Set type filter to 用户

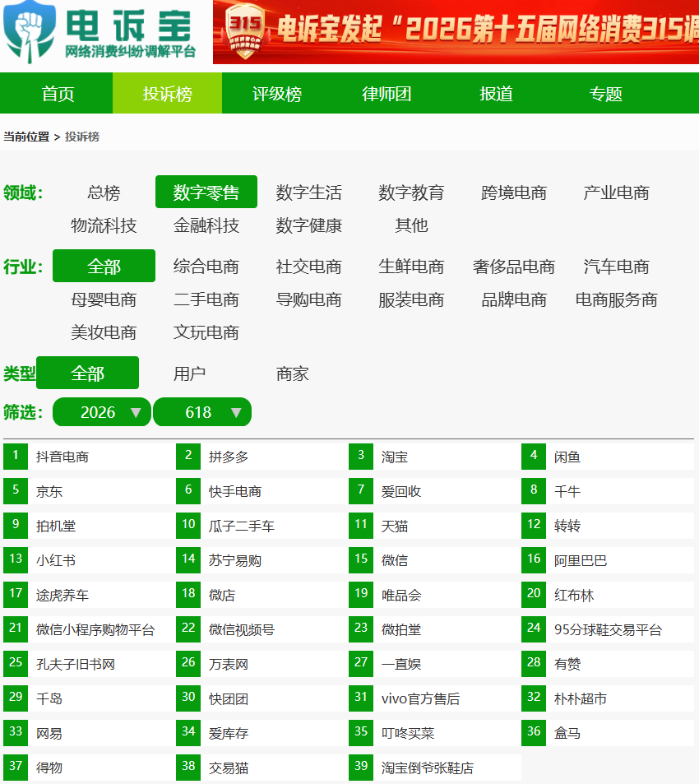(190, 373)
